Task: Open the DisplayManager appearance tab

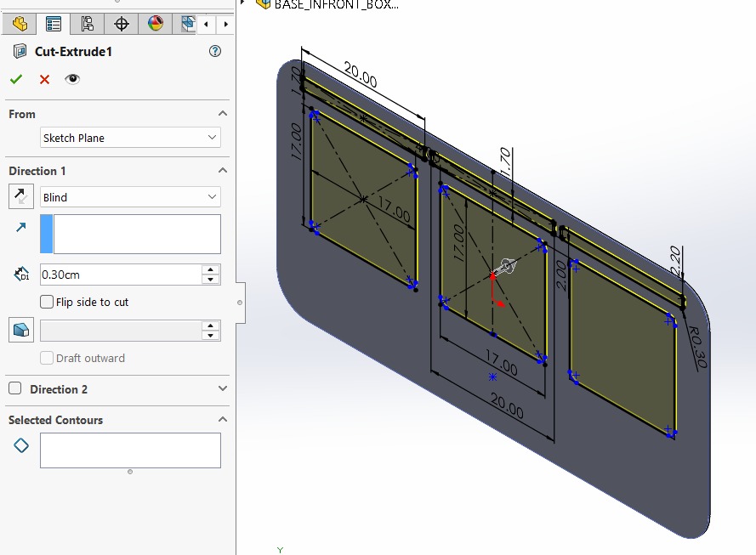Action: point(156,24)
